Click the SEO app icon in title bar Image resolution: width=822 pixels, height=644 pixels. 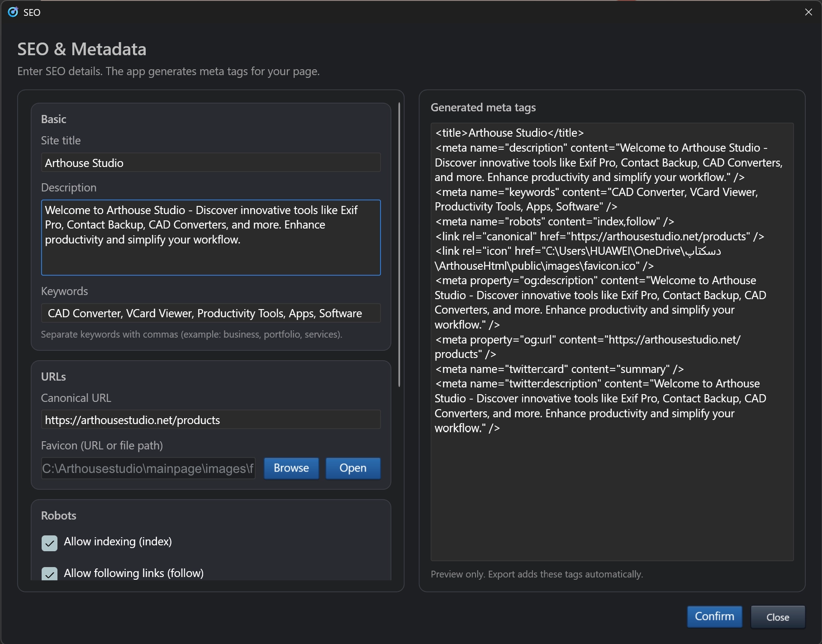pyautogui.click(x=13, y=12)
